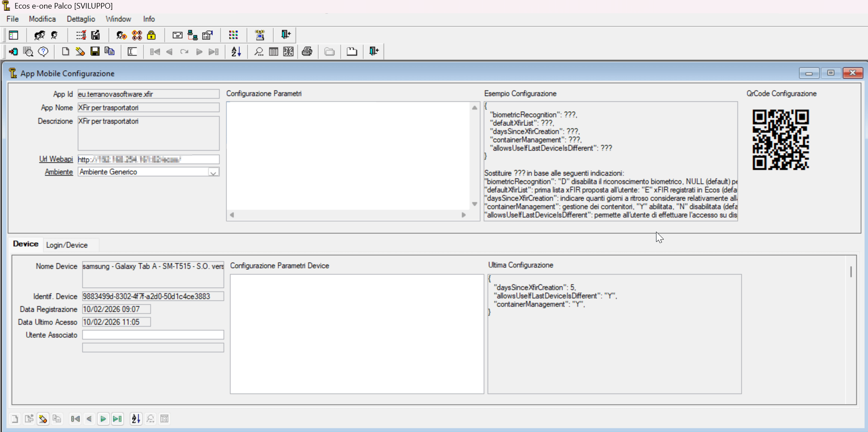Click the colored grid icon in top toolbar
The image size is (868, 432).
233,35
